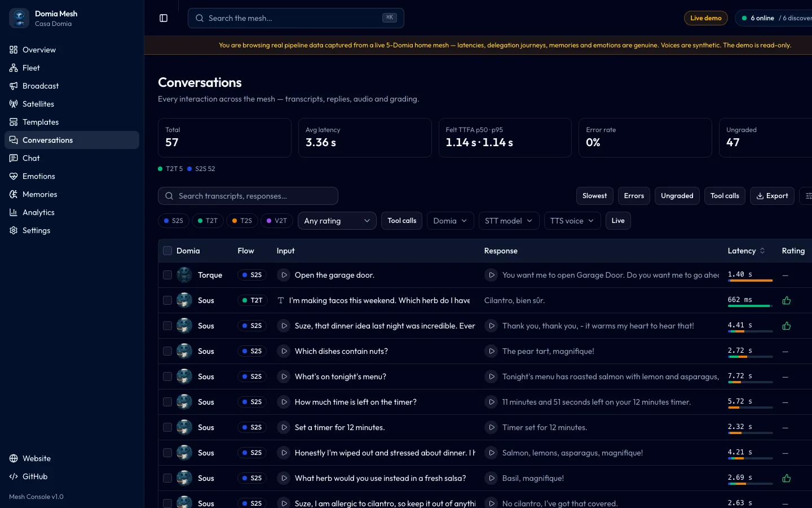Click the Torque avatar thumbnail
This screenshot has height=508, width=812.
click(x=184, y=275)
